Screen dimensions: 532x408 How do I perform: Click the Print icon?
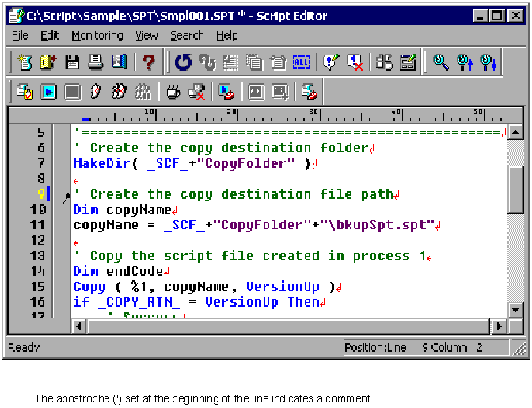pos(96,62)
